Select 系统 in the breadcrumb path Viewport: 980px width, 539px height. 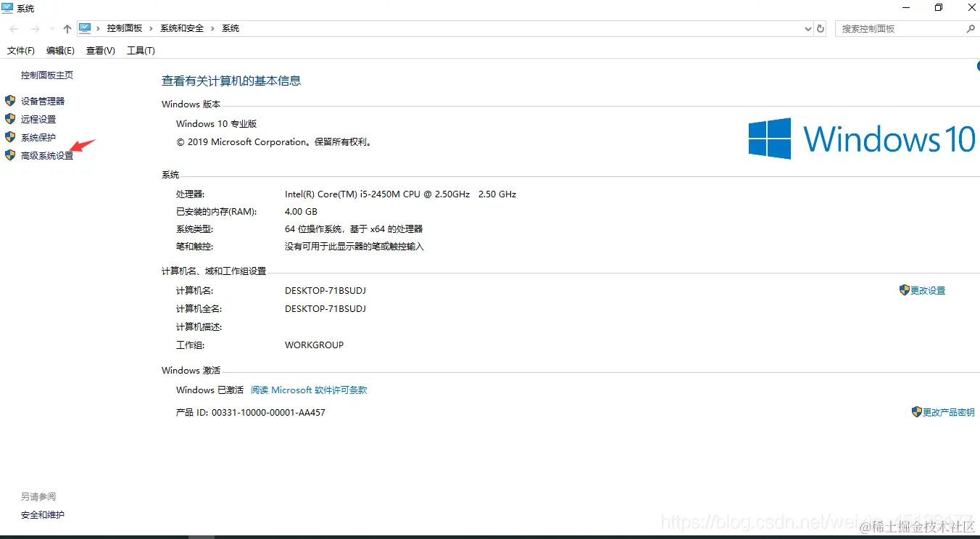(x=231, y=28)
